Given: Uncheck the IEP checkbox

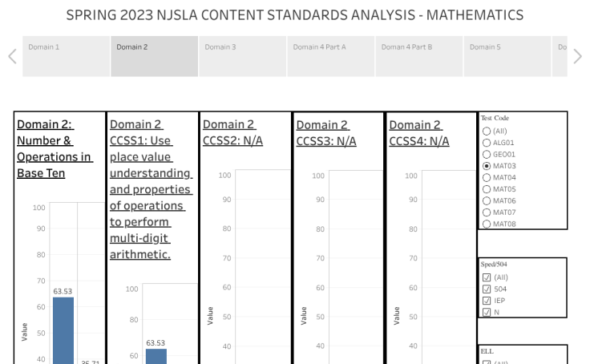Looking at the screenshot, I should point(487,301).
